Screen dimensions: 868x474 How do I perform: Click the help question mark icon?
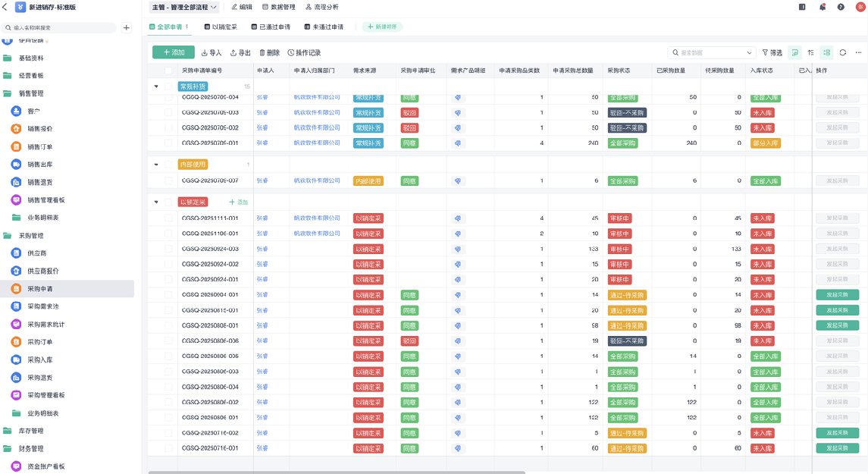[841, 7]
